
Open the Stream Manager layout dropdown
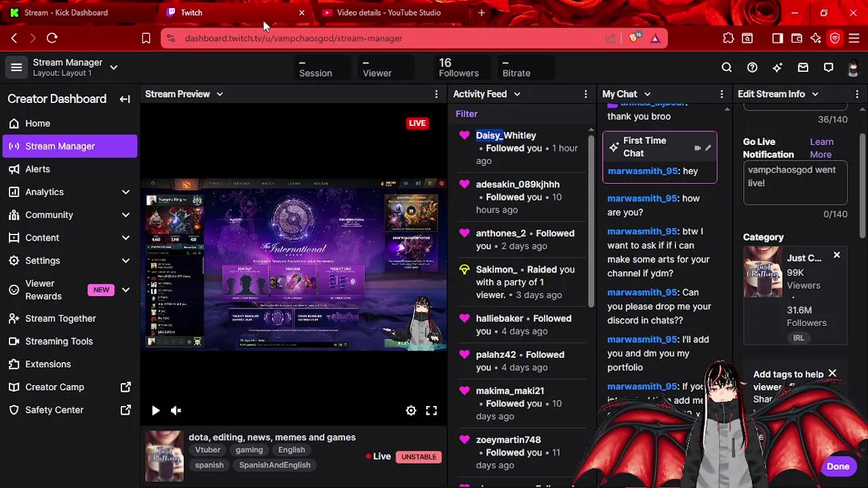[113, 67]
